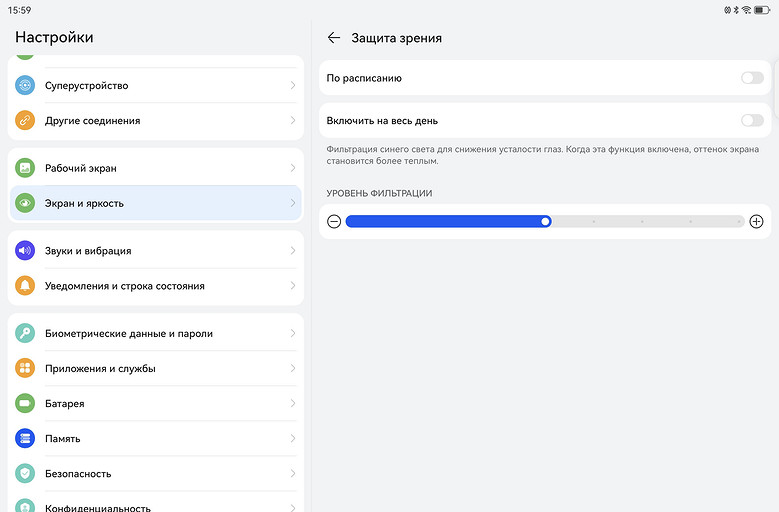Enable the По расписанию toggle

pos(751,78)
